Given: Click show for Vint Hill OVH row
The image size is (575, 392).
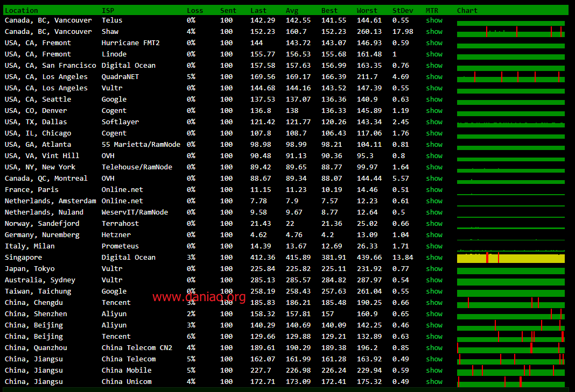Looking at the screenshot, I should pos(434,156).
